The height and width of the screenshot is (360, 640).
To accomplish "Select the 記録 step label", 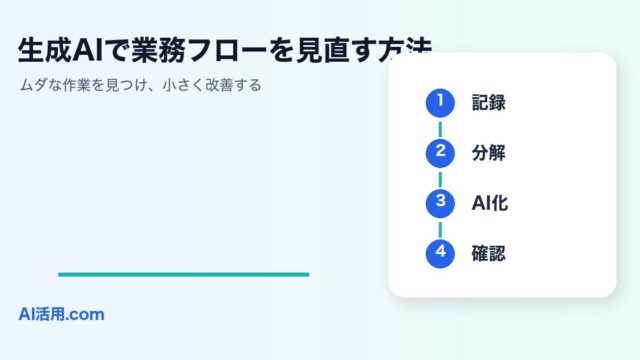I will coord(489,102).
